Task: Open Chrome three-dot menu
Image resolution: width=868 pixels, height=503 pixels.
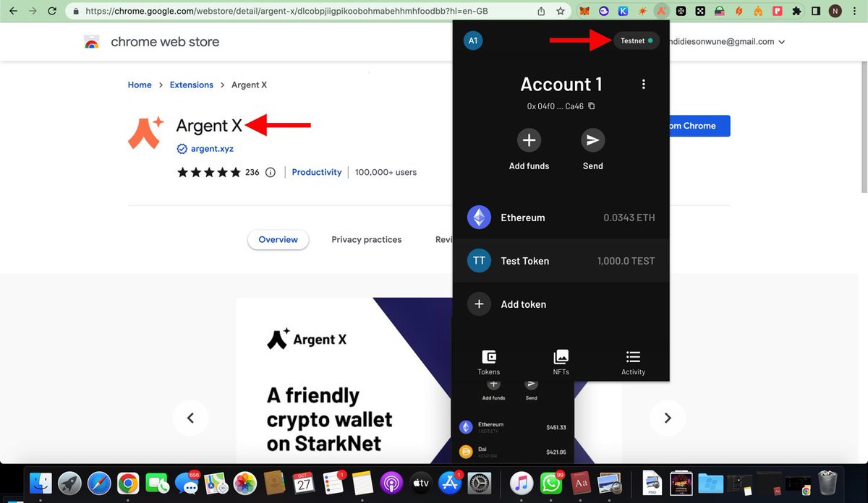Action: point(856,12)
